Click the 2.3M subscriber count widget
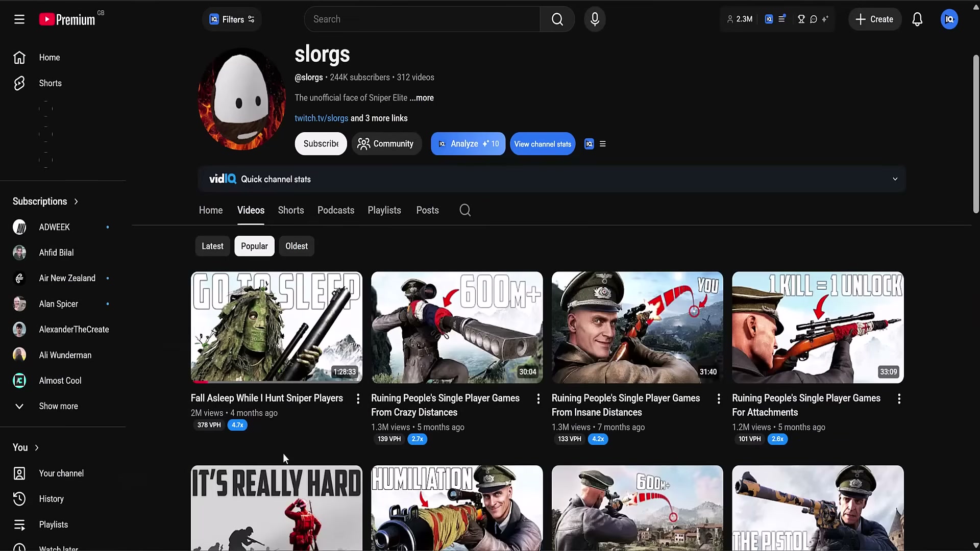 [x=740, y=19]
